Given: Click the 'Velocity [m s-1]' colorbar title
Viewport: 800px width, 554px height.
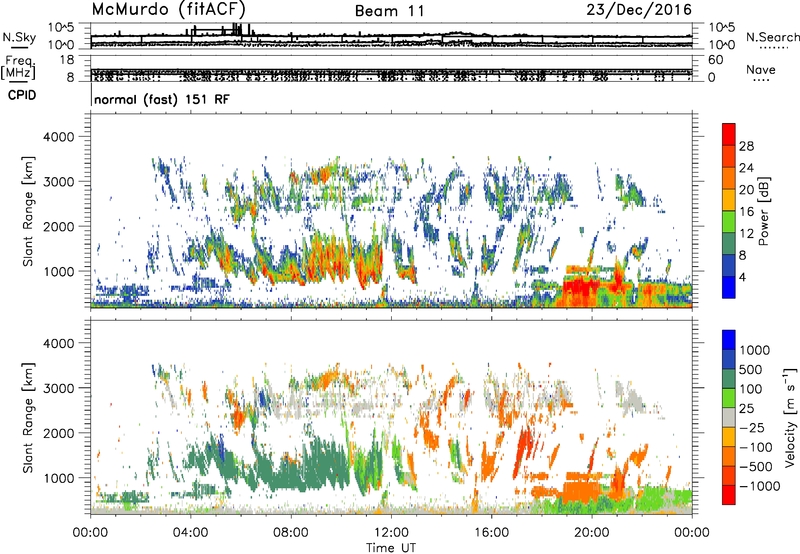Looking at the screenshot, I should pyautogui.click(x=789, y=417).
